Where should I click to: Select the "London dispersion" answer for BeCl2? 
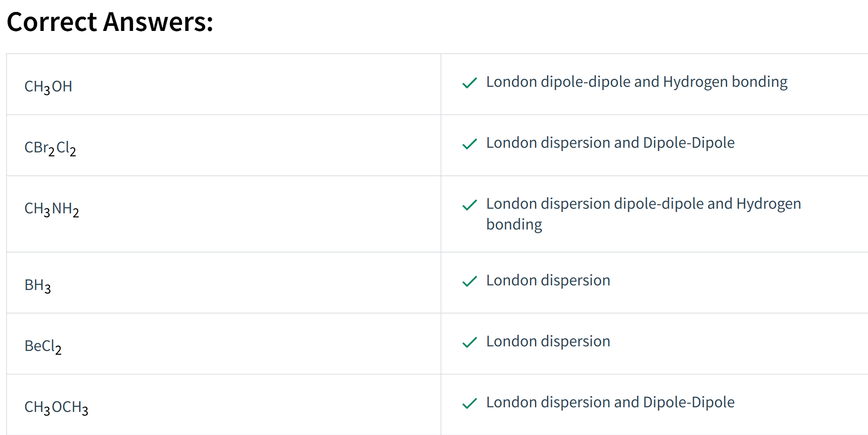(548, 341)
